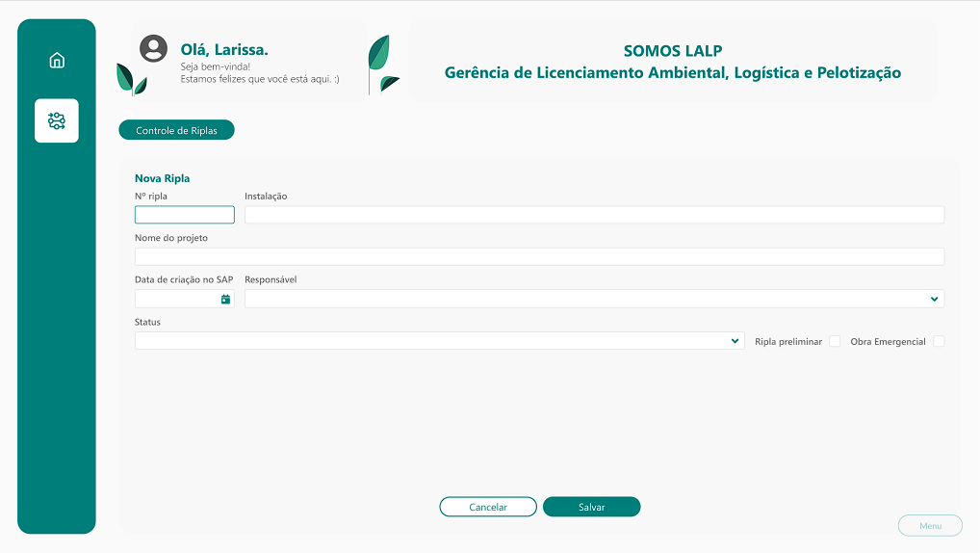Click the SOMOS LALP title
The image size is (980, 553).
(x=673, y=51)
